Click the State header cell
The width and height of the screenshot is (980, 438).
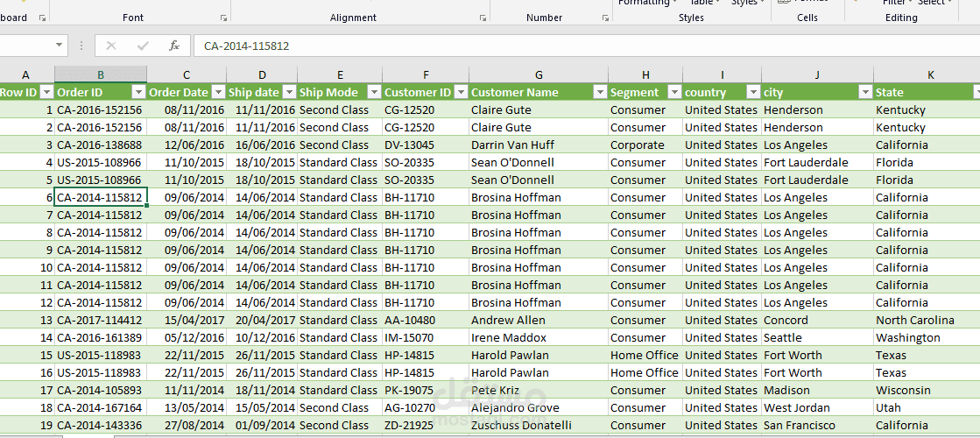pos(927,93)
